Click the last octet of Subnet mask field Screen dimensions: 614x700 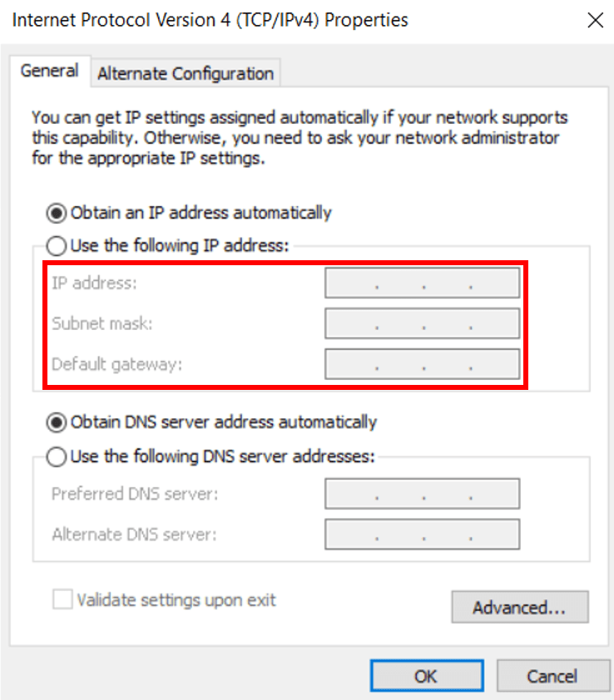coord(495,323)
